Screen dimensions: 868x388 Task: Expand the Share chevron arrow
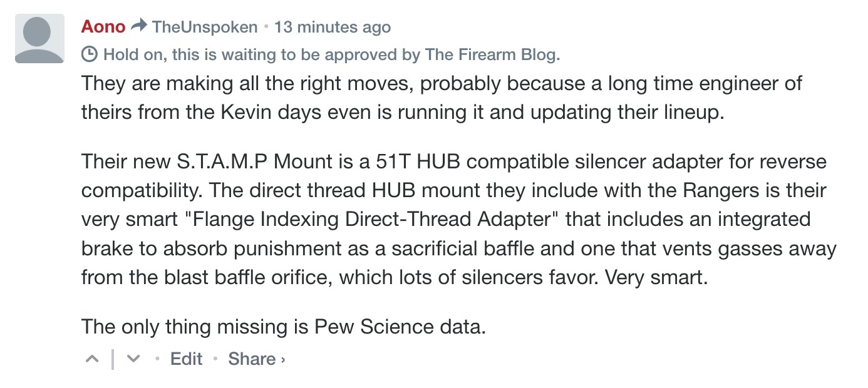coord(283,360)
